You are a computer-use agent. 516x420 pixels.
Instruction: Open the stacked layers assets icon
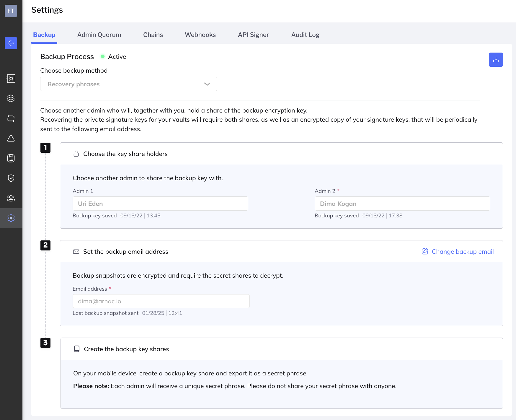click(x=11, y=98)
